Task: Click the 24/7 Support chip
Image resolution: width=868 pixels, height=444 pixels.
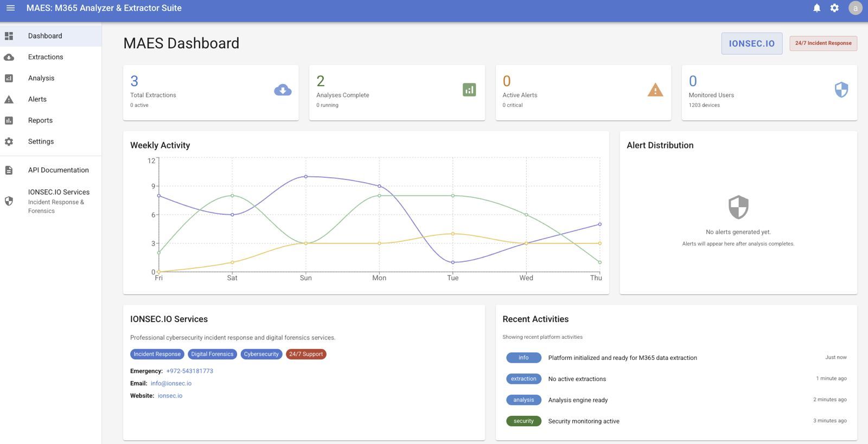Action: (306, 354)
